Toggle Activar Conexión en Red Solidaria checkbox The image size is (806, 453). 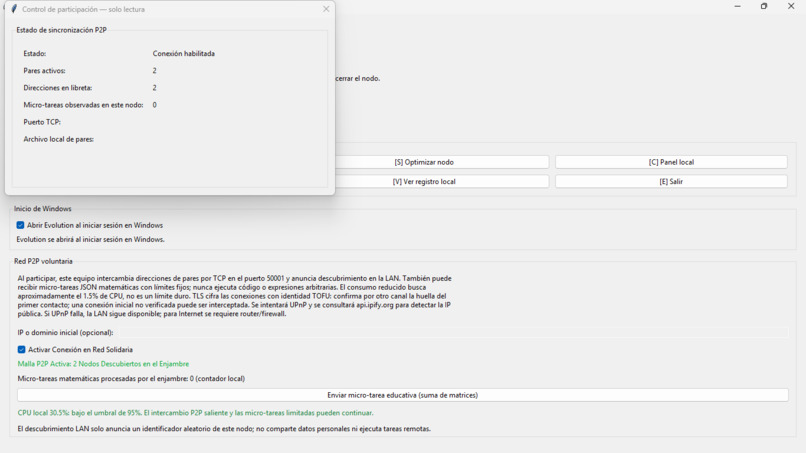pyautogui.click(x=22, y=350)
